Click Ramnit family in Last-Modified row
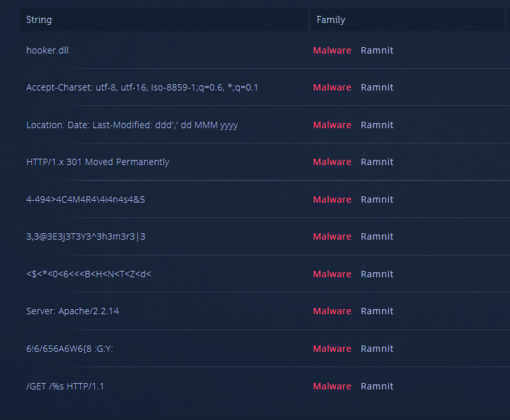This screenshot has width=510, height=420. pyautogui.click(x=377, y=125)
